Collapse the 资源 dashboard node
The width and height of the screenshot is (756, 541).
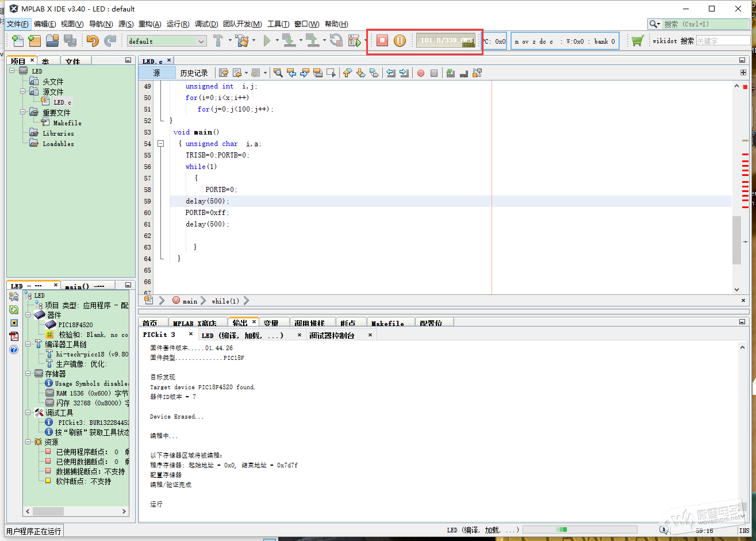pos(28,442)
